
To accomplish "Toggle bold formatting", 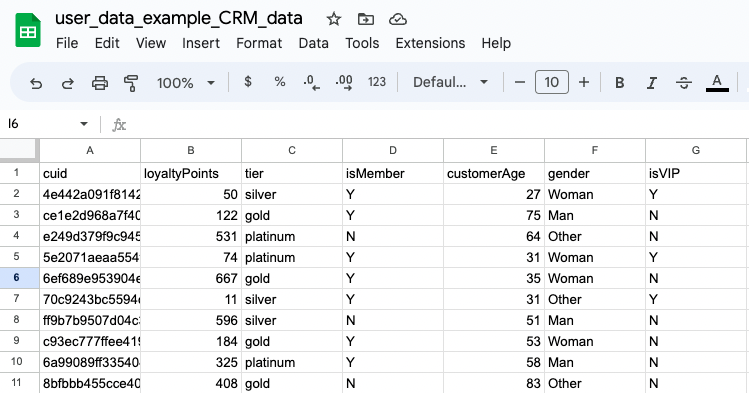I will (620, 83).
